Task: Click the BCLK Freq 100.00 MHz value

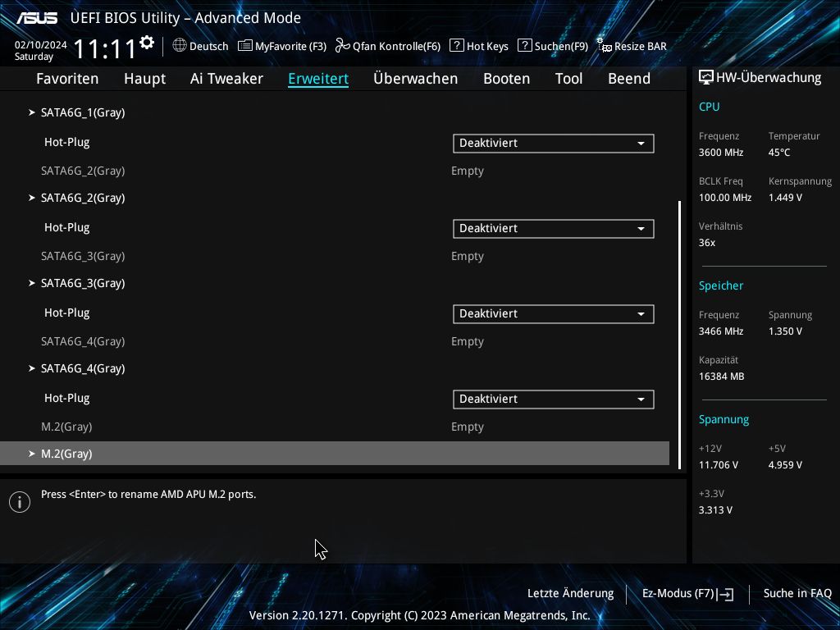Action: (725, 198)
